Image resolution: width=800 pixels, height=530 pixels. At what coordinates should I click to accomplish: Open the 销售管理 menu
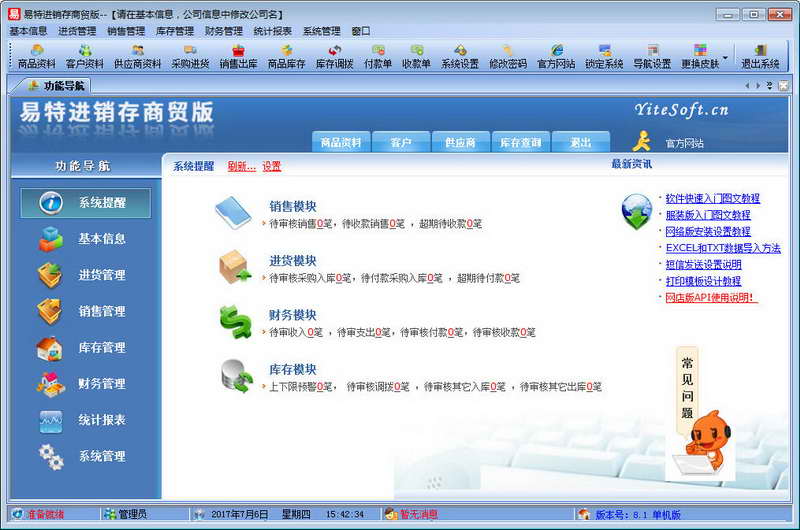[126, 31]
